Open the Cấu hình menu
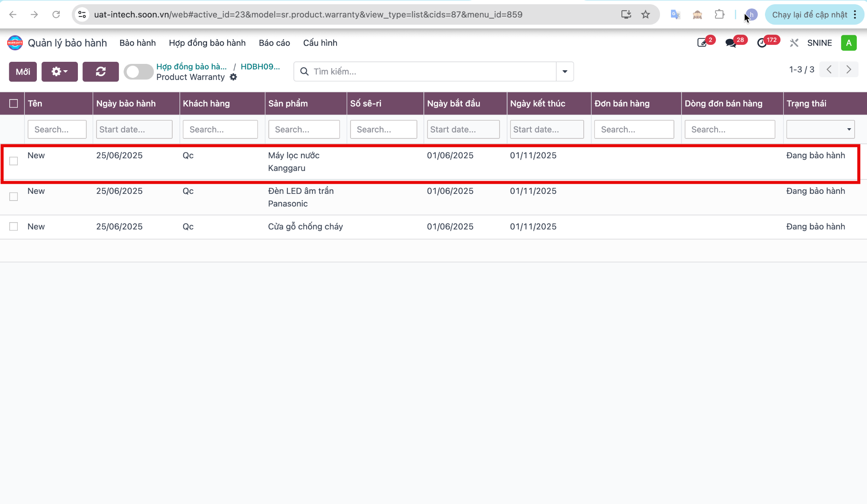The height and width of the screenshot is (504, 867). coord(320,43)
